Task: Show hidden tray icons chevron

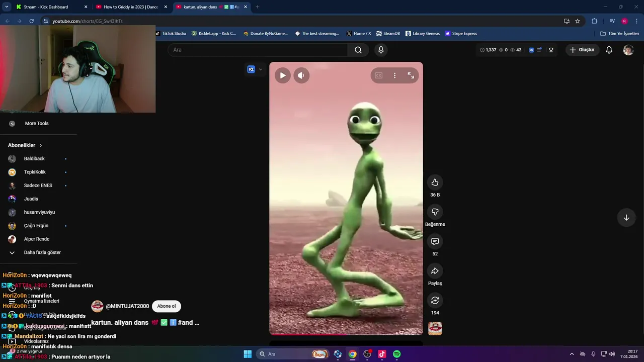Action: pos(572,354)
